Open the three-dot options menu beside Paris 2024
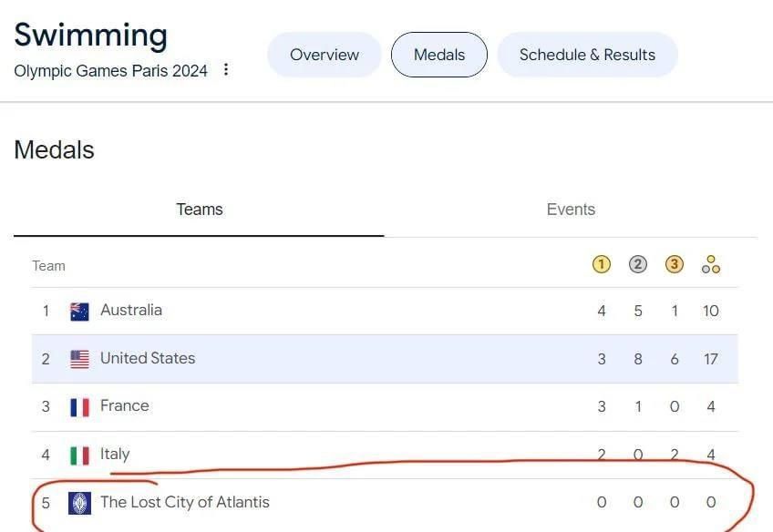 tap(226, 69)
